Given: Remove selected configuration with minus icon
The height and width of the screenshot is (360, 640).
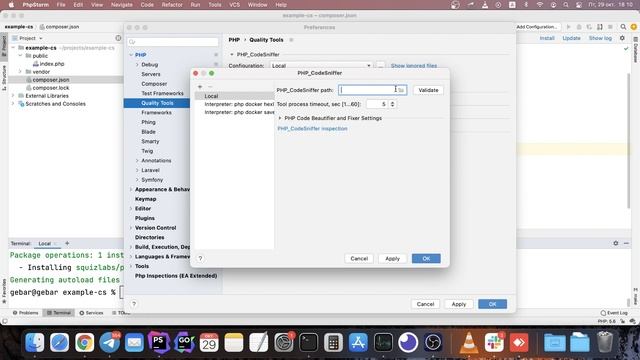Looking at the screenshot, I should click(x=210, y=87).
